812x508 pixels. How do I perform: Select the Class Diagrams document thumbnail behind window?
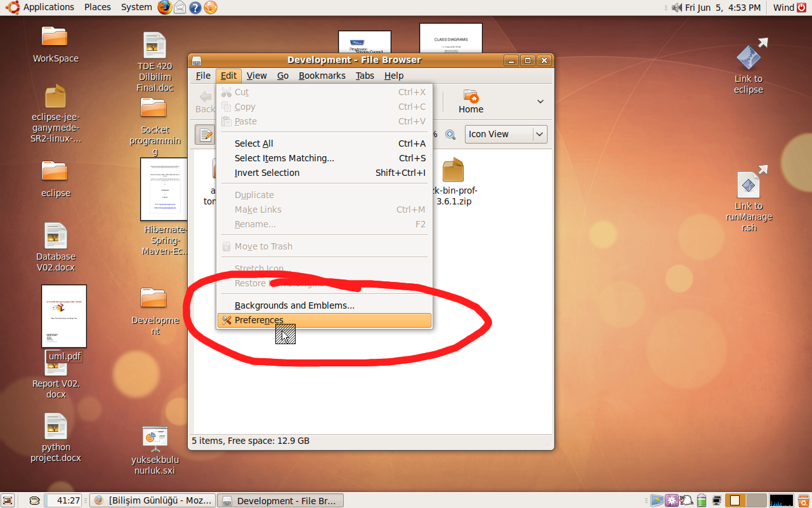(451, 38)
